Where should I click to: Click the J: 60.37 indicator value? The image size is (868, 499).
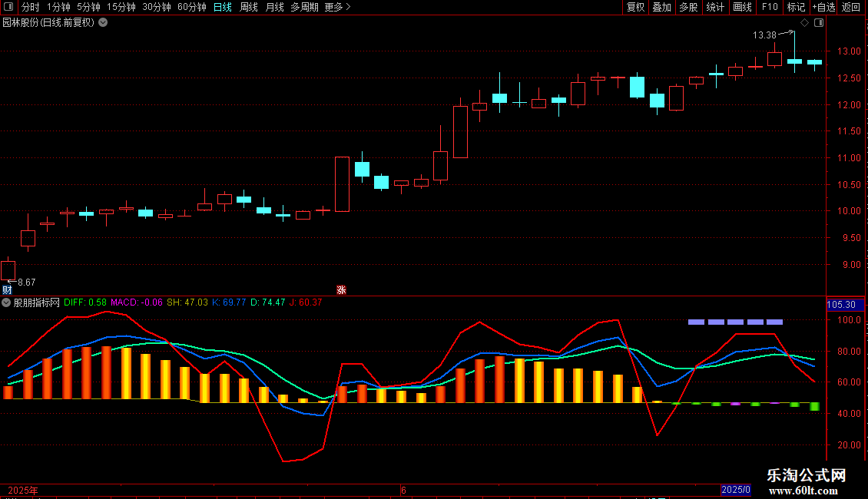[x=306, y=302]
